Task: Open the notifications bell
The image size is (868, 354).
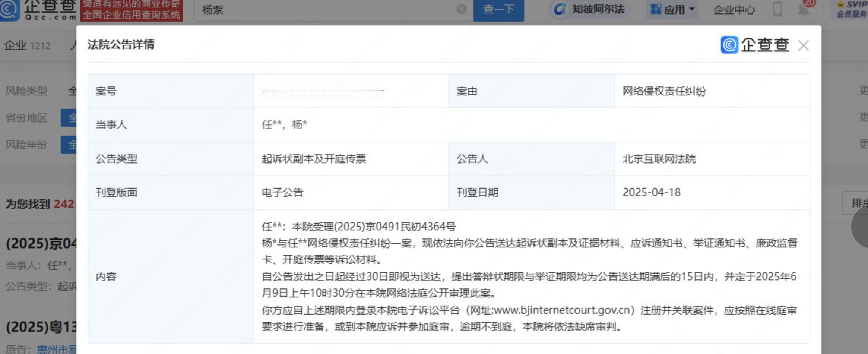Action: pos(804,10)
